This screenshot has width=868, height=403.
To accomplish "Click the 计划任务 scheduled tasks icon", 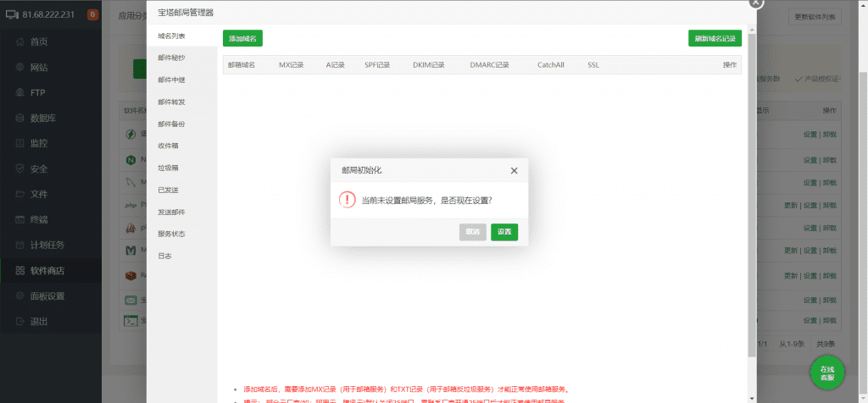I will pyautogui.click(x=19, y=245).
